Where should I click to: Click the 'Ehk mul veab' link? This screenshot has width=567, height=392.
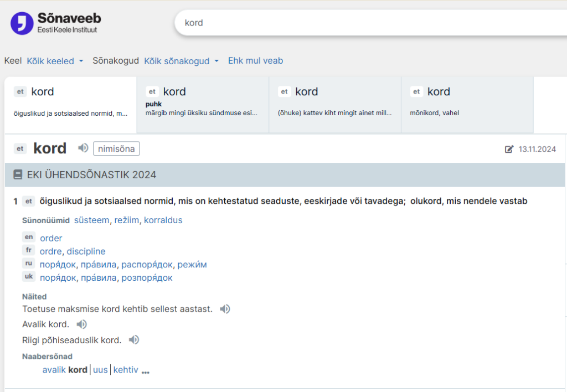click(255, 61)
